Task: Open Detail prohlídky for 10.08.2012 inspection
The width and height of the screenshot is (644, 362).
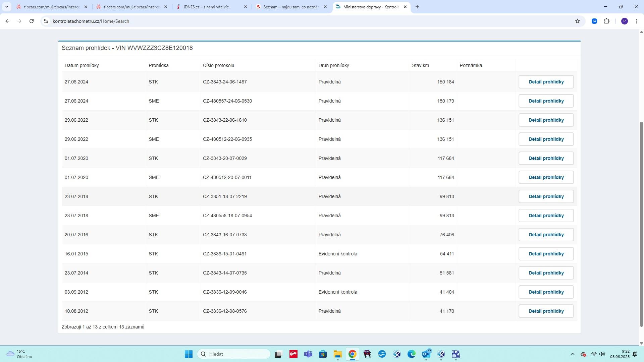Action: click(x=546, y=311)
